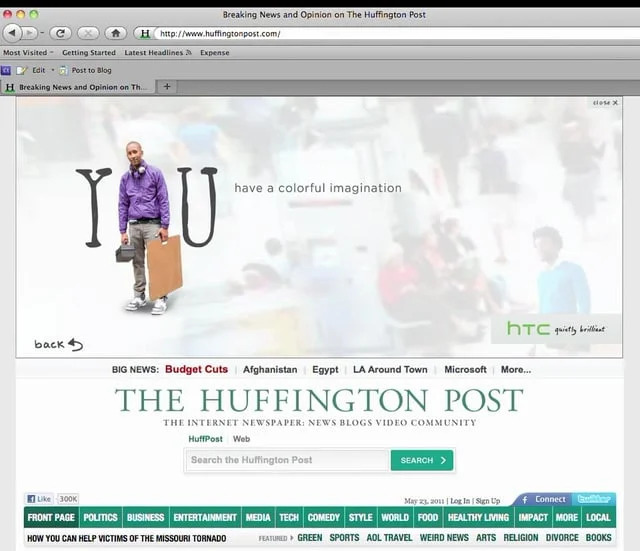Screen dimensions: 640x551
Task: Click the back arrow in the HTC ad
Action: (58, 344)
